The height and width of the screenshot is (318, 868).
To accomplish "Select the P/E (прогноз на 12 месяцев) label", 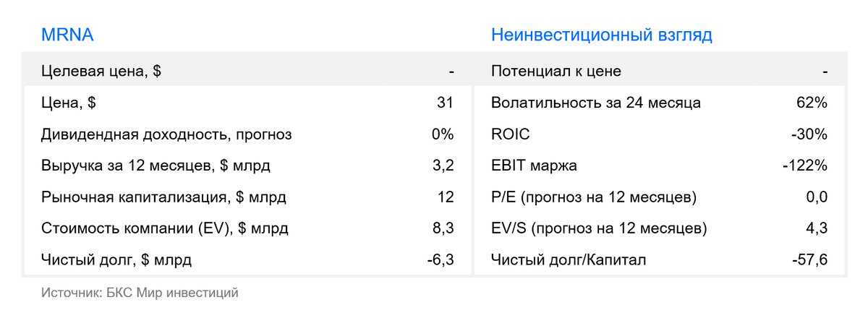I will pos(593,197).
